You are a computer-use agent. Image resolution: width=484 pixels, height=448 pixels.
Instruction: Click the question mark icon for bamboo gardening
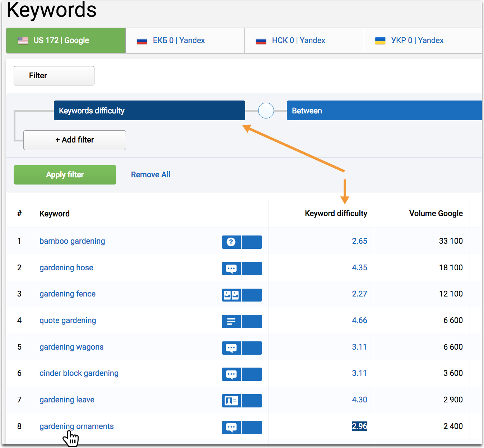point(231,242)
